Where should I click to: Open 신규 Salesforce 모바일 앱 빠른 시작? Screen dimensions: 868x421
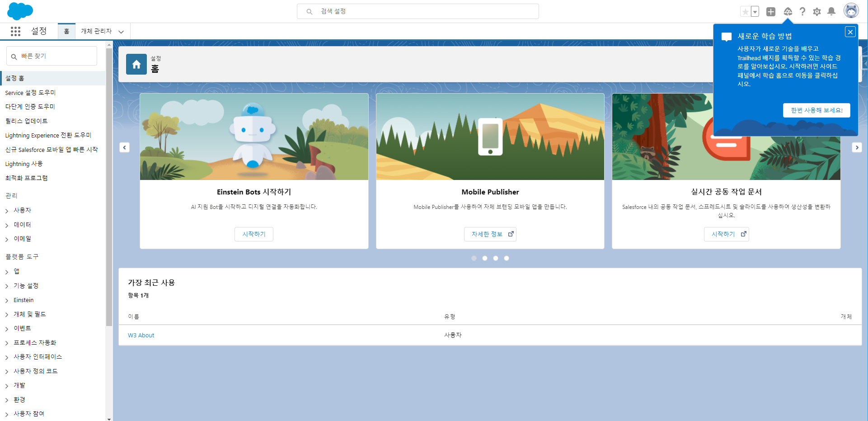[52, 150]
